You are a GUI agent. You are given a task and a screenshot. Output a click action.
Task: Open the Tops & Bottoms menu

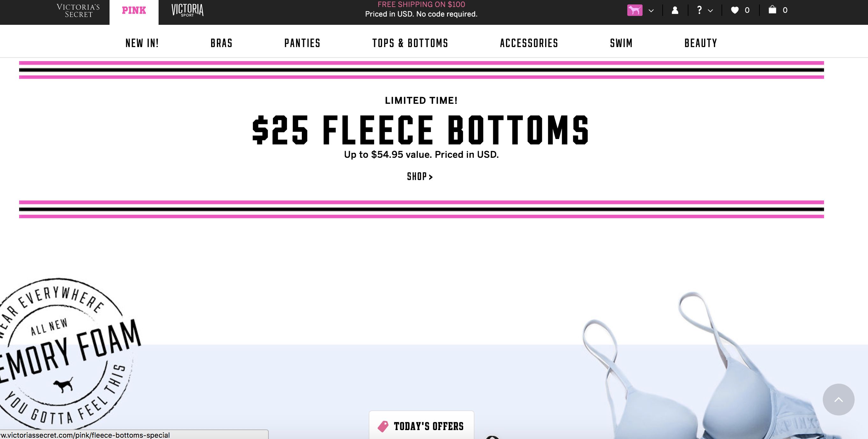[x=410, y=43]
